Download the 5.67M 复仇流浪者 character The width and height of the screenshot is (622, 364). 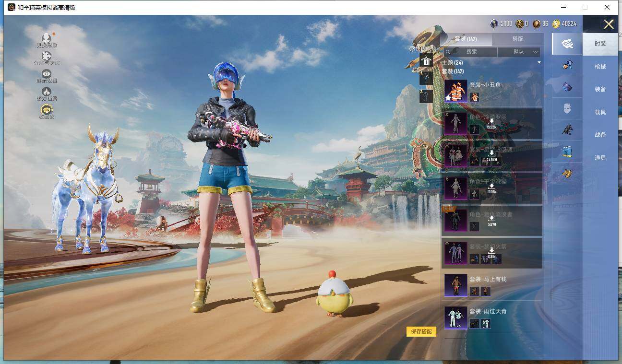tap(491, 220)
